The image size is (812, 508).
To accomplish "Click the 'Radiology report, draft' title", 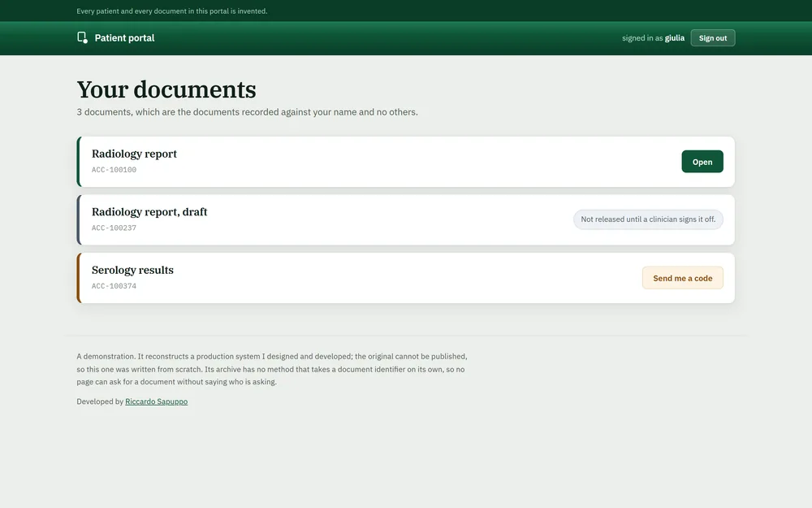I will pyautogui.click(x=149, y=211).
